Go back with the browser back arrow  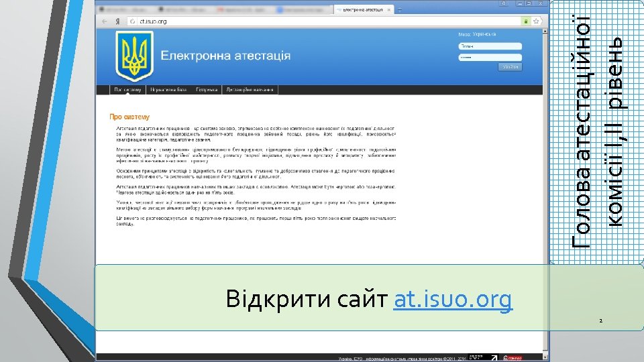(105, 21)
